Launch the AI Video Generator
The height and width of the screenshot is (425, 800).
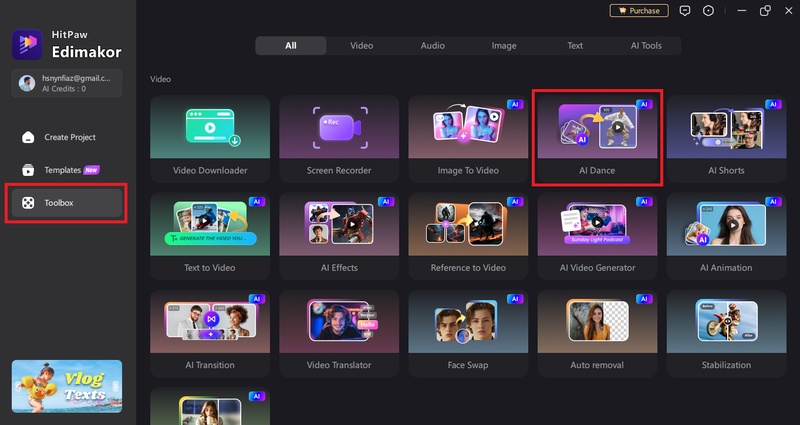(597, 236)
